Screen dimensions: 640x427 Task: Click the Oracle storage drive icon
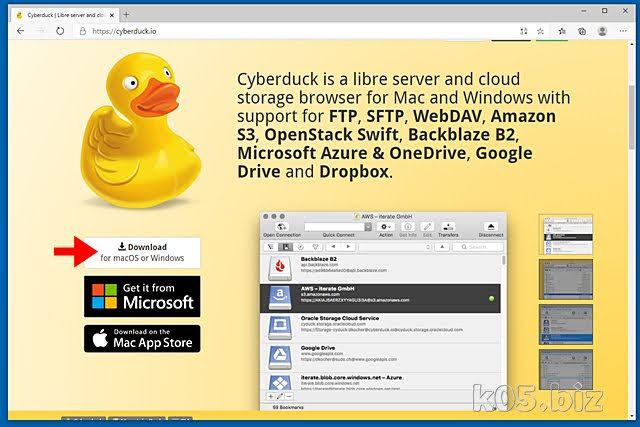[x=280, y=327]
